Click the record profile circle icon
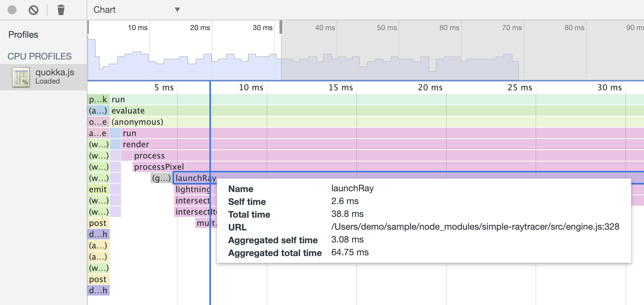Screen dimensions: 644x305 coord(12,10)
